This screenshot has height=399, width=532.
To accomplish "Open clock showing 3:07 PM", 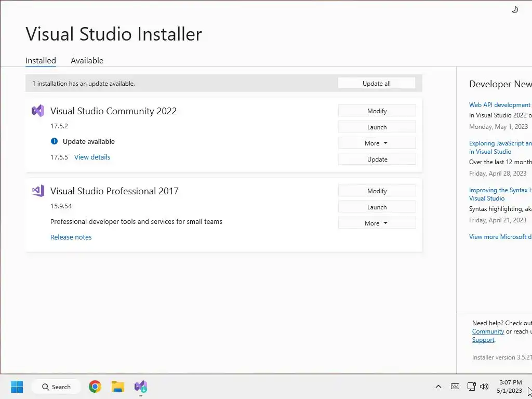I will [x=510, y=387].
